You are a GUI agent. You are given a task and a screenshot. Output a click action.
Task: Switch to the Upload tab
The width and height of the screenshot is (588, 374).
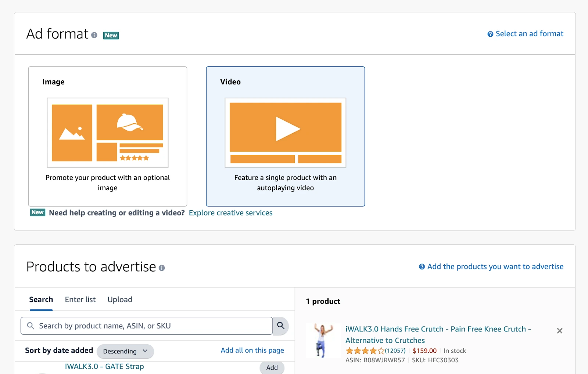(119, 299)
